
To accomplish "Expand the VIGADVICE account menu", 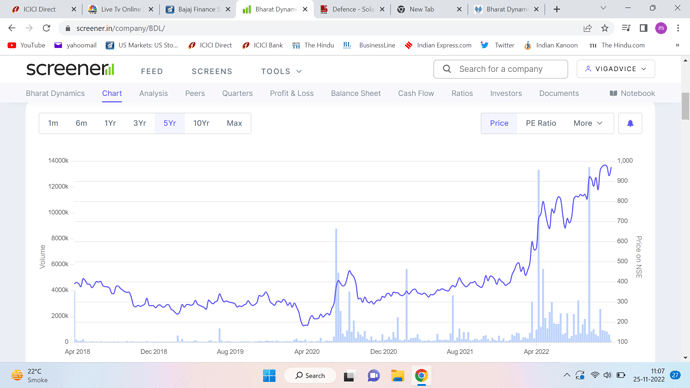I will tap(616, 69).
